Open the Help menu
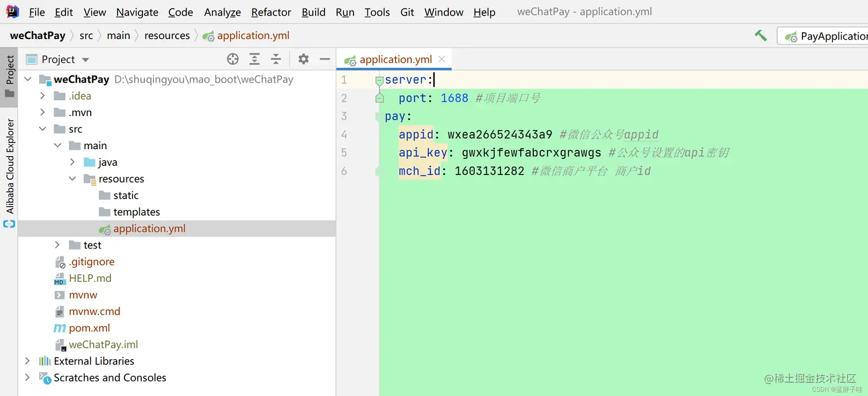 click(485, 12)
